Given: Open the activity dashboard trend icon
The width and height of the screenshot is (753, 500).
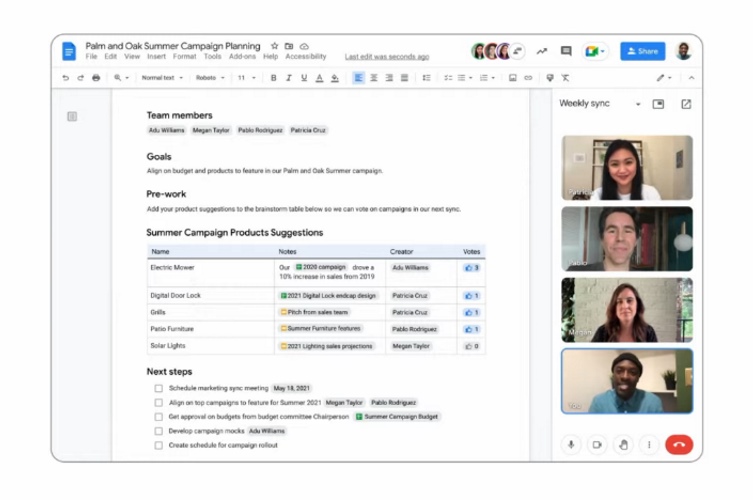Looking at the screenshot, I should click(542, 51).
